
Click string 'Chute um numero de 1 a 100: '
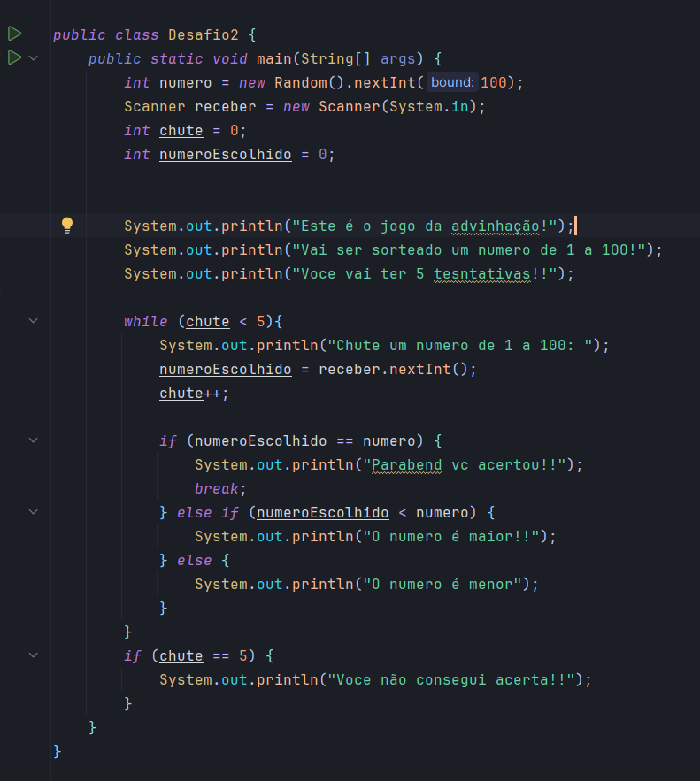[460, 346]
